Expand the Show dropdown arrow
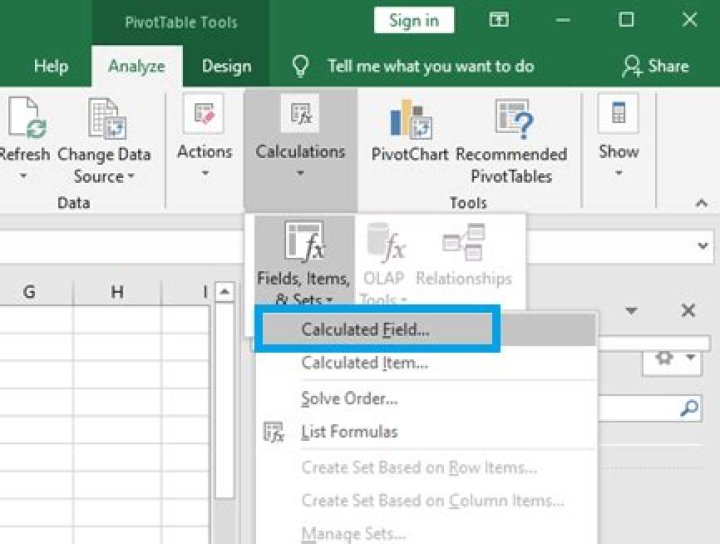Viewport: 720px width, 544px height. tap(619, 173)
